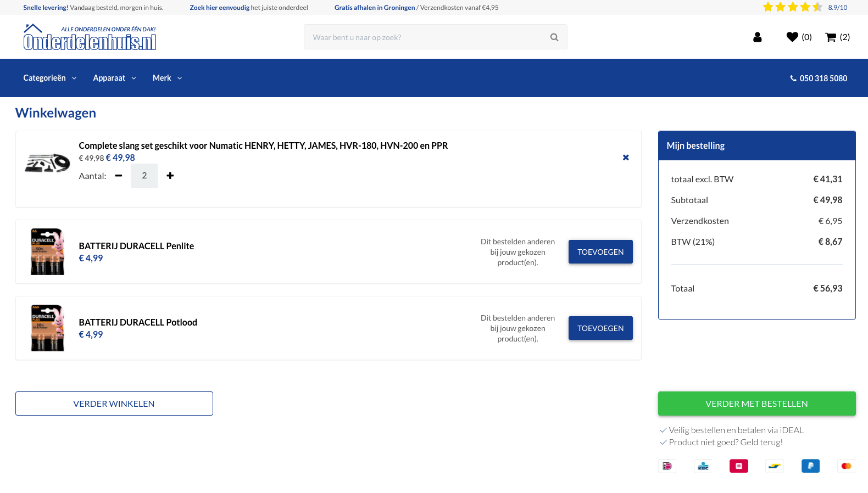868x493 pixels.
Task: Select the PayPal payment icon
Action: (810, 466)
